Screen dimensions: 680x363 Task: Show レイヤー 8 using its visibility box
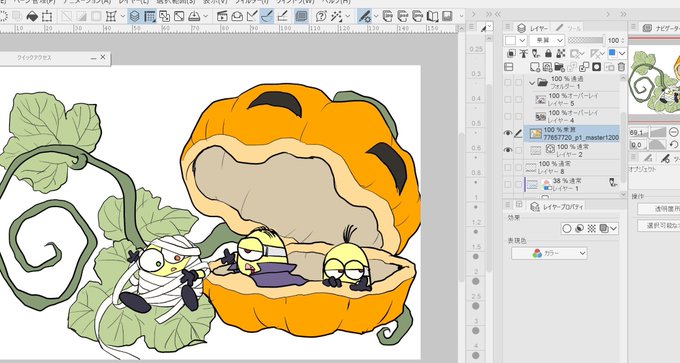click(508, 167)
